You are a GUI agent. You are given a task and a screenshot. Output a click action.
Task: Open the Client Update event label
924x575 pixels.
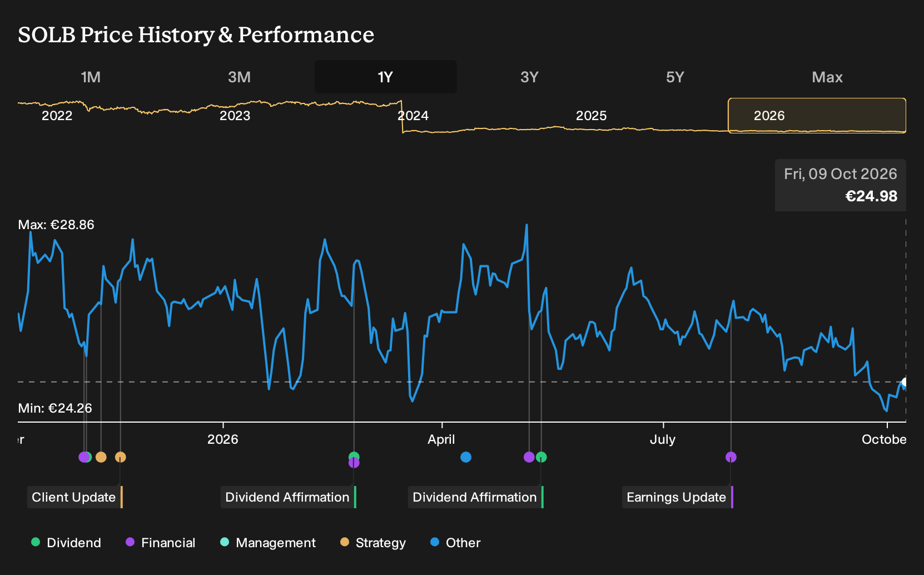(x=74, y=497)
